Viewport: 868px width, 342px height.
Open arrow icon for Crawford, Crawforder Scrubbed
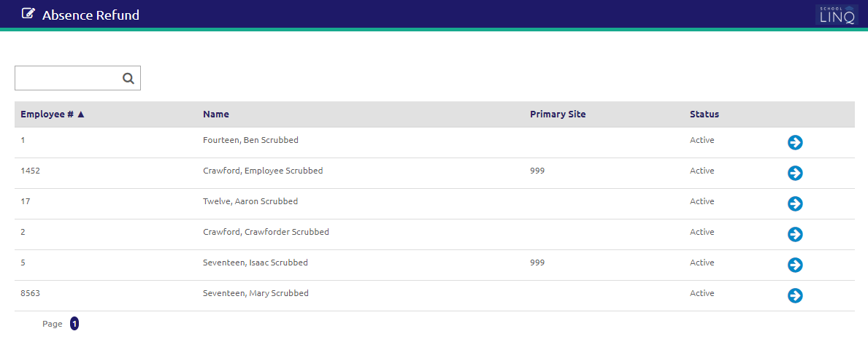tap(795, 234)
